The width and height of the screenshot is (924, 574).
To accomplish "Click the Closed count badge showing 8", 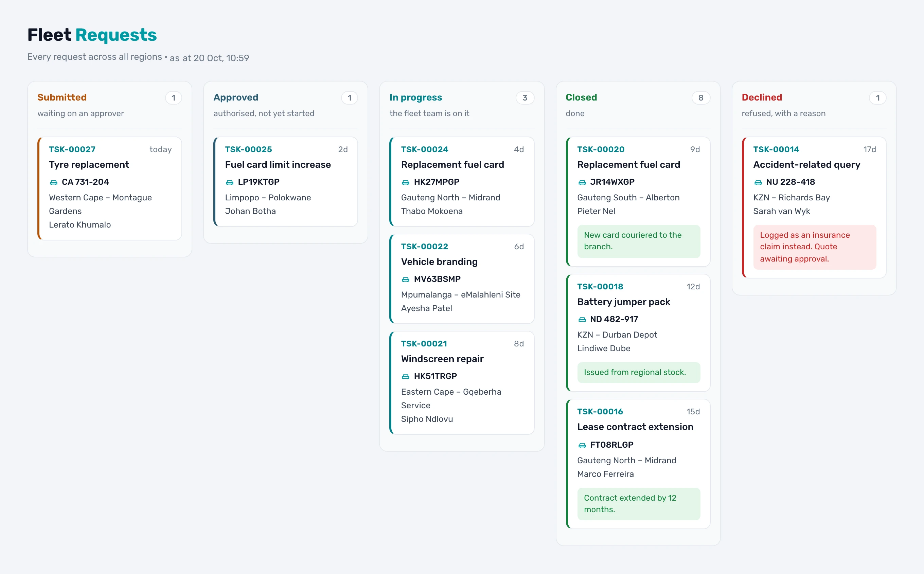I will pos(701,98).
